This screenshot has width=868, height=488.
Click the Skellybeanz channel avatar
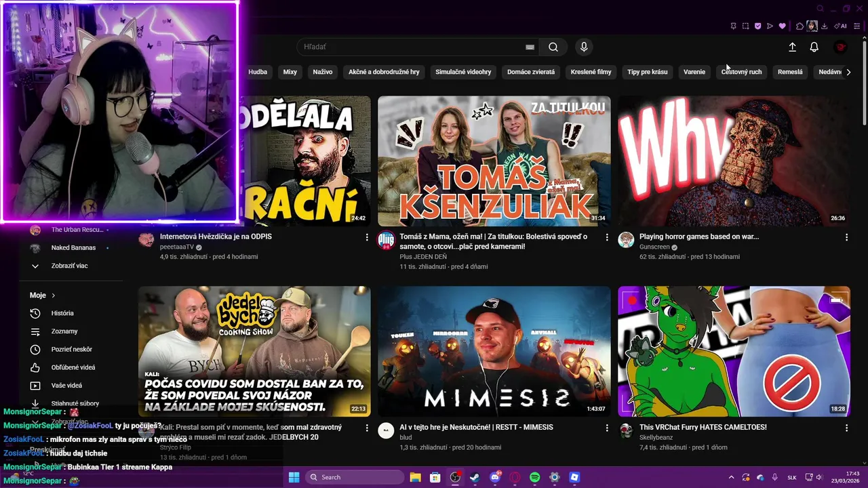click(626, 430)
